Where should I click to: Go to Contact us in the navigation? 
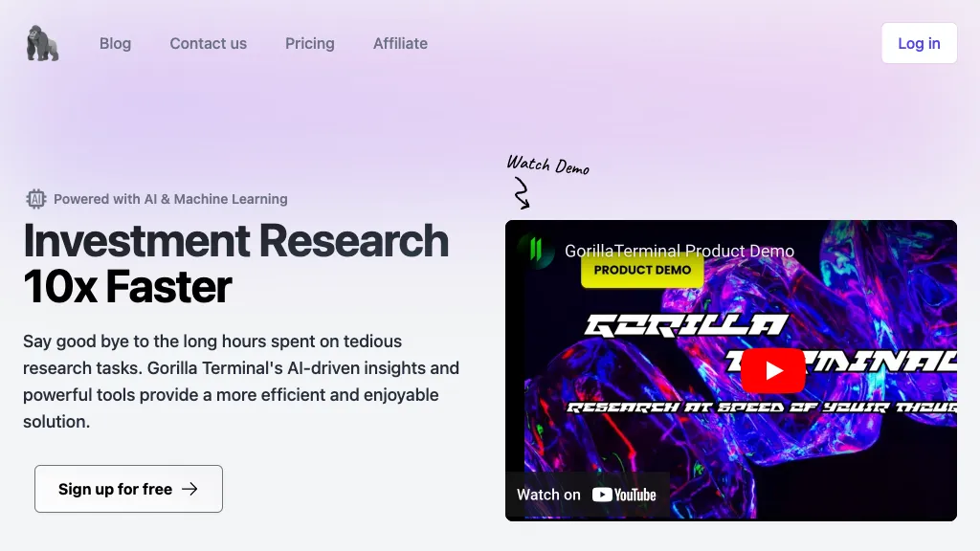(x=208, y=44)
